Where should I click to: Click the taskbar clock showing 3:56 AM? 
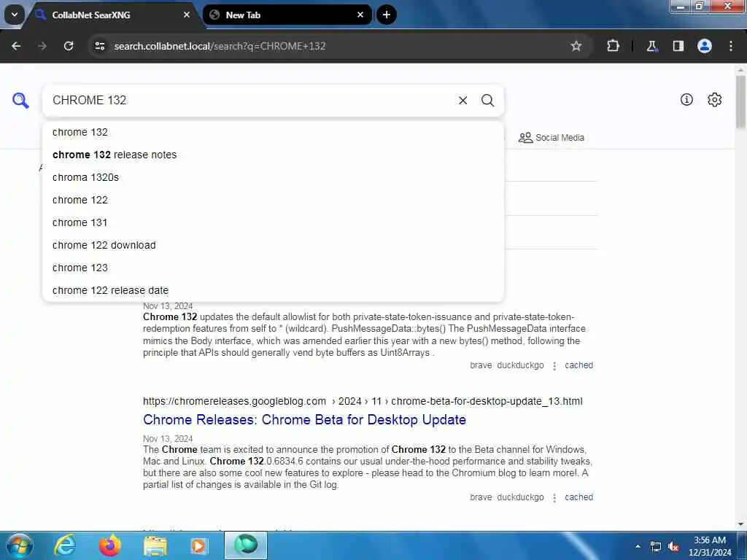pos(710,546)
